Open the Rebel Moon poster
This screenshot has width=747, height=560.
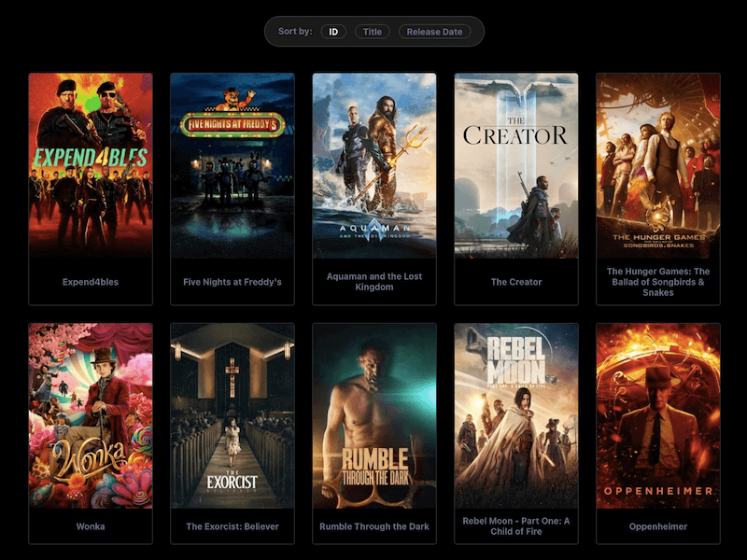[x=516, y=416]
